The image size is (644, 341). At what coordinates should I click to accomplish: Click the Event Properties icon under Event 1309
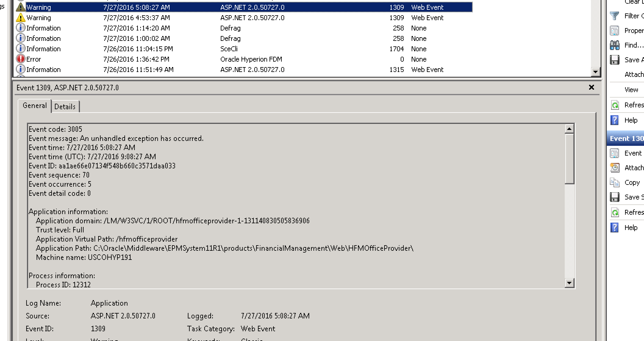click(614, 153)
